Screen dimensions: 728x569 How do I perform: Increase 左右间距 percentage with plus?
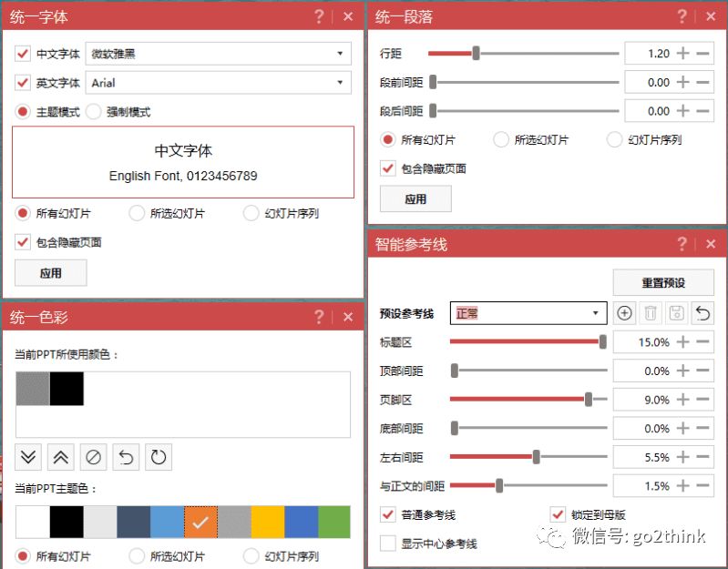click(x=682, y=457)
